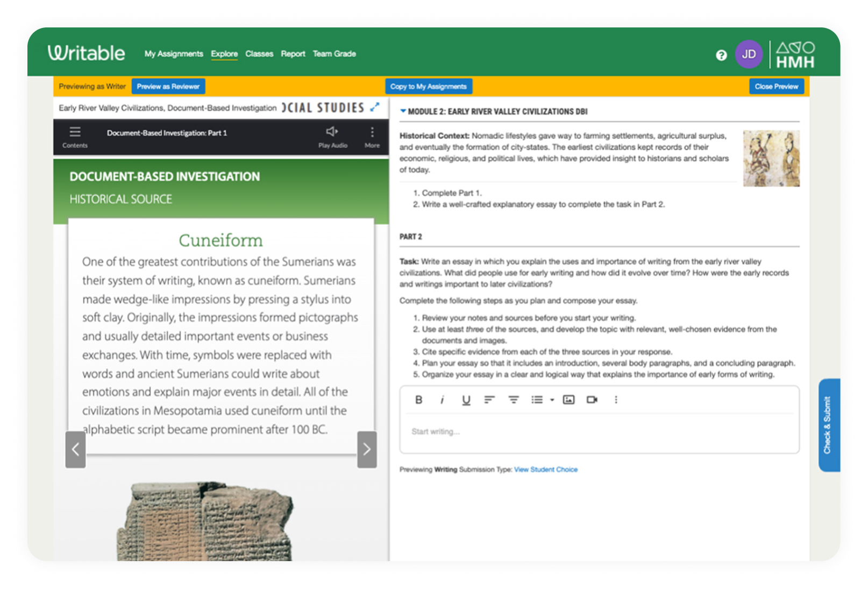Select the center align icon in the editor
This screenshot has height=589, width=868.
[x=514, y=400]
